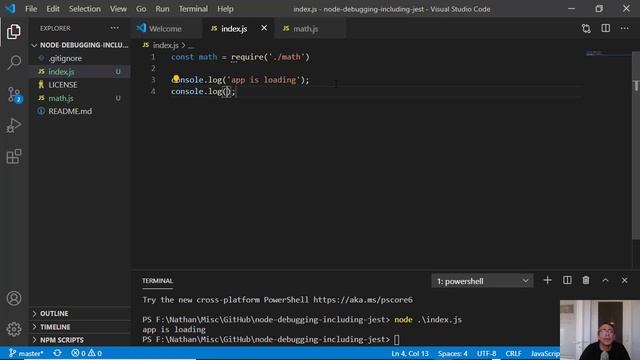640x360 pixels.
Task: Close the index.js editor tab
Action: click(264, 28)
